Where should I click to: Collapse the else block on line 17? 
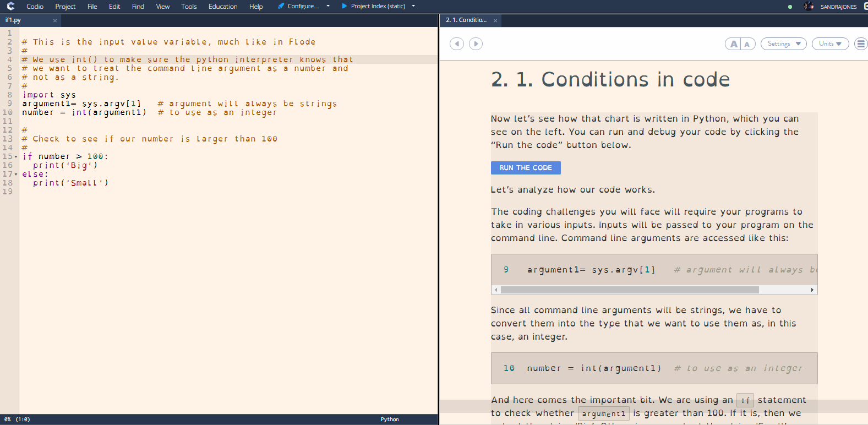[16, 175]
